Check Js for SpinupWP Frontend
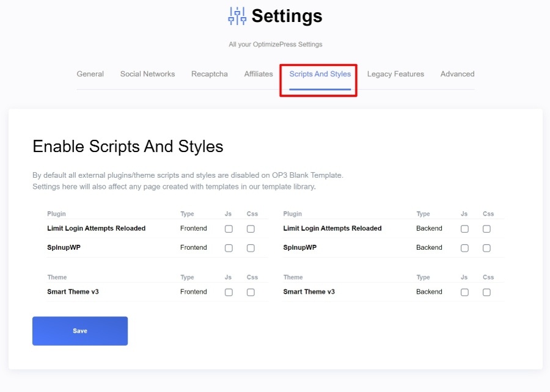This screenshot has height=392, width=550. tap(229, 248)
